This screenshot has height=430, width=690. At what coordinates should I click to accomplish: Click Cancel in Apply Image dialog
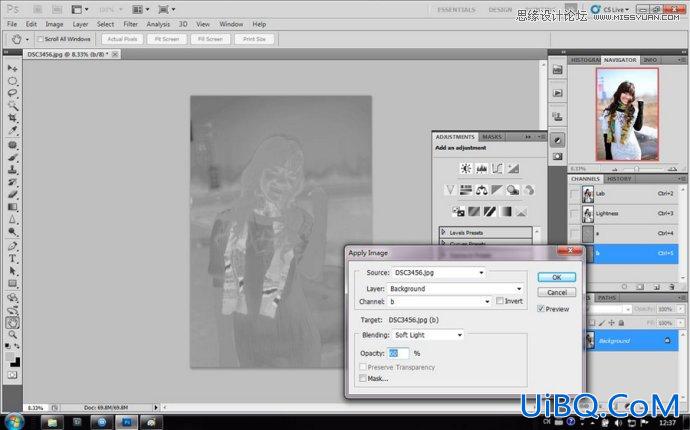pyautogui.click(x=557, y=292)
